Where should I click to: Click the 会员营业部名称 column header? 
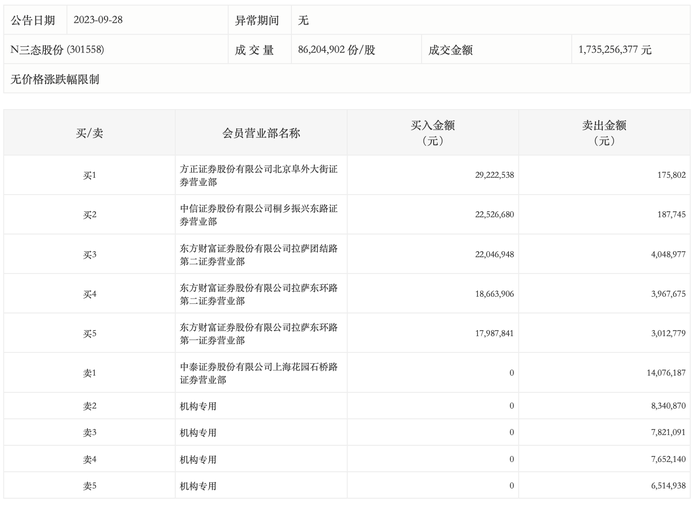pos(261,133)
